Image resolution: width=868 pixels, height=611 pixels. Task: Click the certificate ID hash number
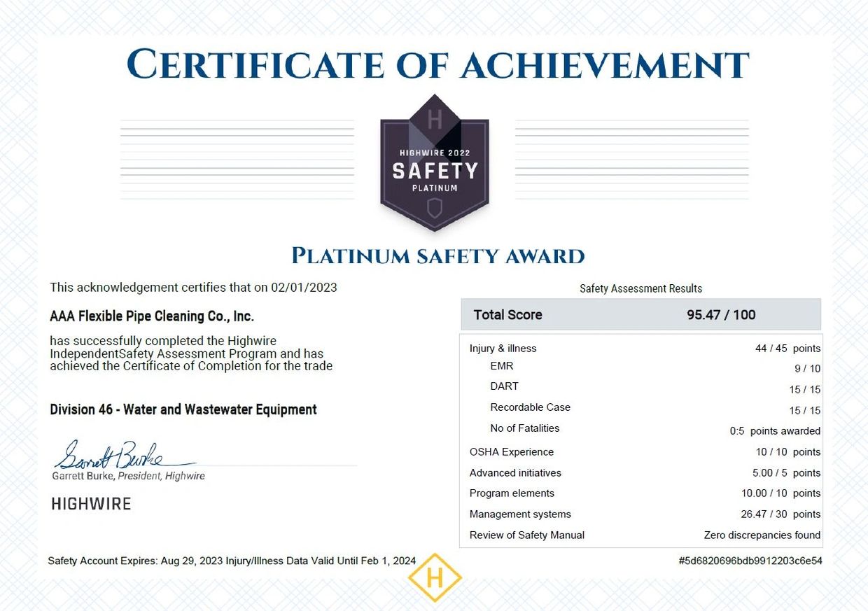coord(750,561)
